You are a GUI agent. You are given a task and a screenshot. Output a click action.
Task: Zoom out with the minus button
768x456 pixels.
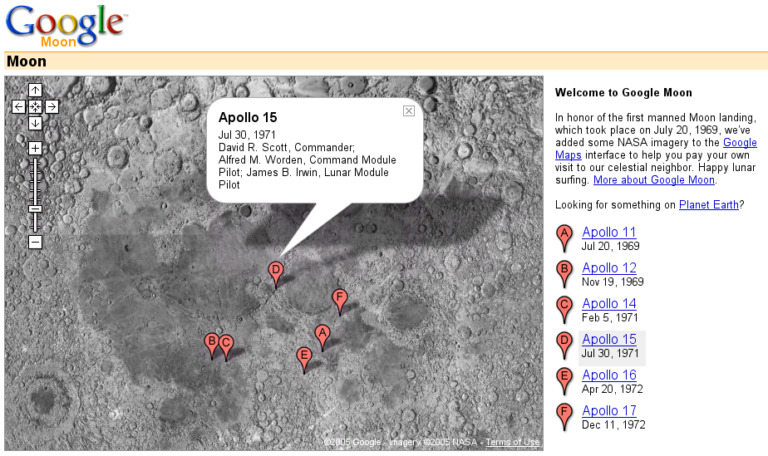click(35, 242)
